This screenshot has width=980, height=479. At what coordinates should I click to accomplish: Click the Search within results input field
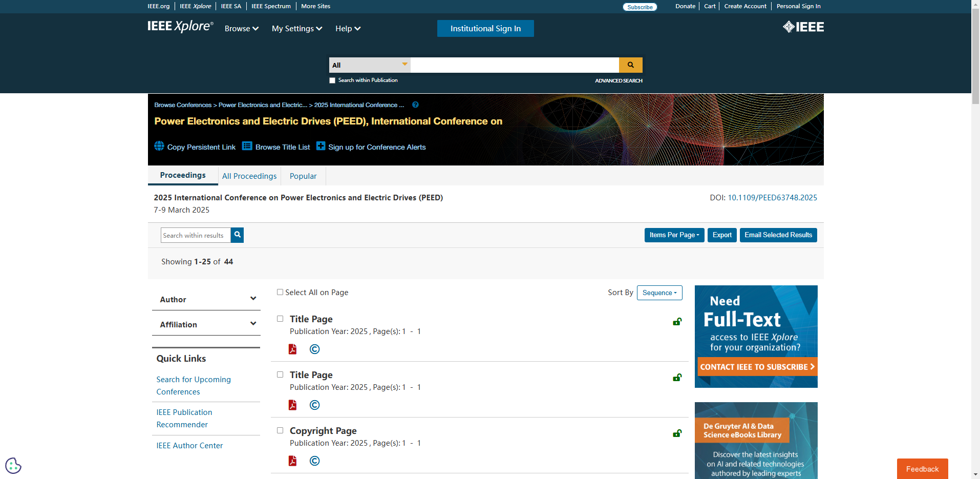pos(196,235)
